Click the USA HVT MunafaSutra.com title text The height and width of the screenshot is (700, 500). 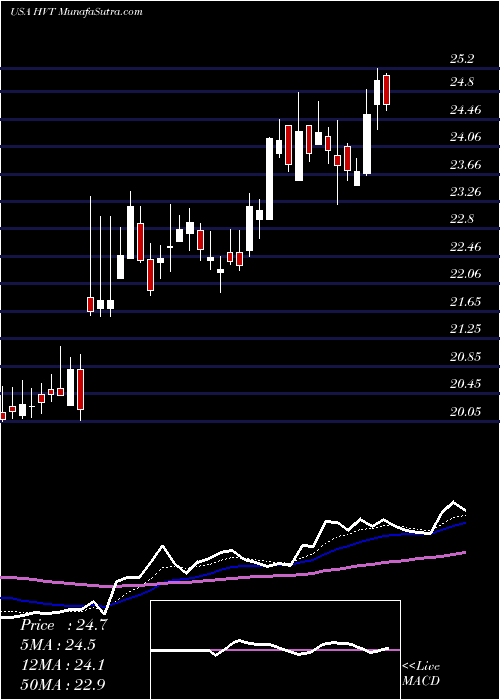[x=76, y=12]
